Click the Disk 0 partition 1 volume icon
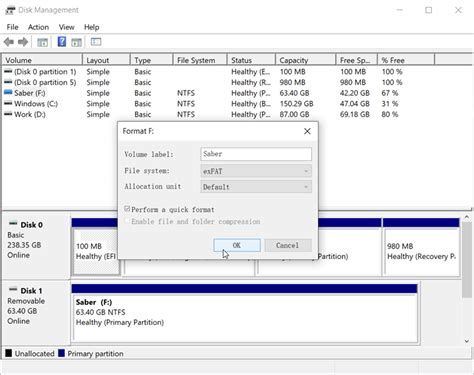 point(8,71)
